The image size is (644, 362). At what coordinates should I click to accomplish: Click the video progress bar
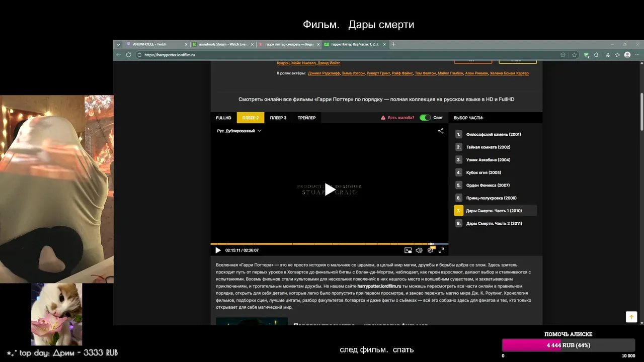point(329,244)
